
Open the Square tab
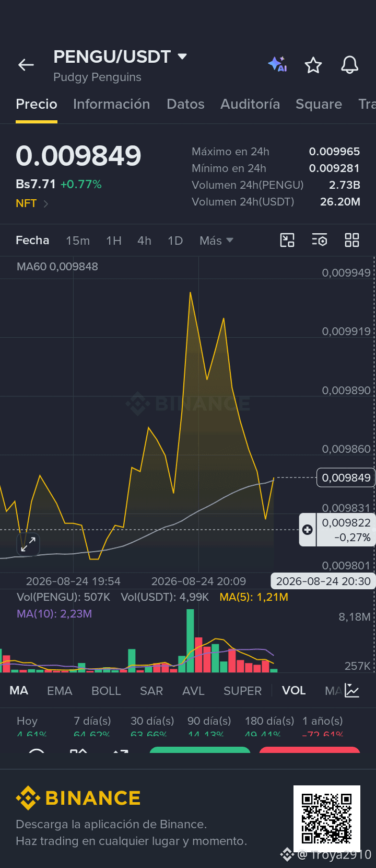coord(319,104)
